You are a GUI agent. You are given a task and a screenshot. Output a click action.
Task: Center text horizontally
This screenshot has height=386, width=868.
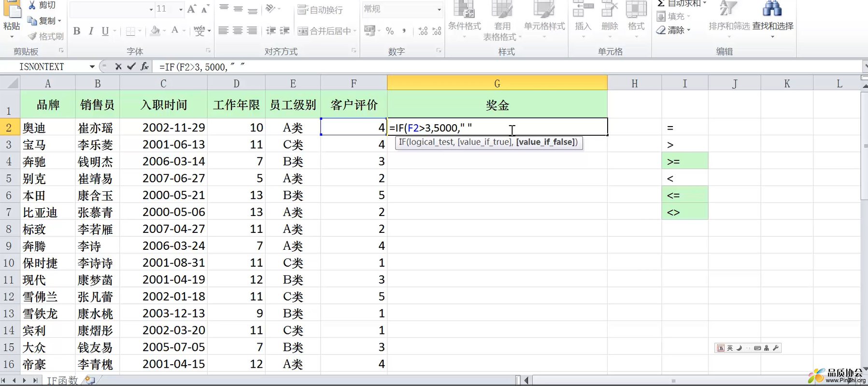click(238, 31)
